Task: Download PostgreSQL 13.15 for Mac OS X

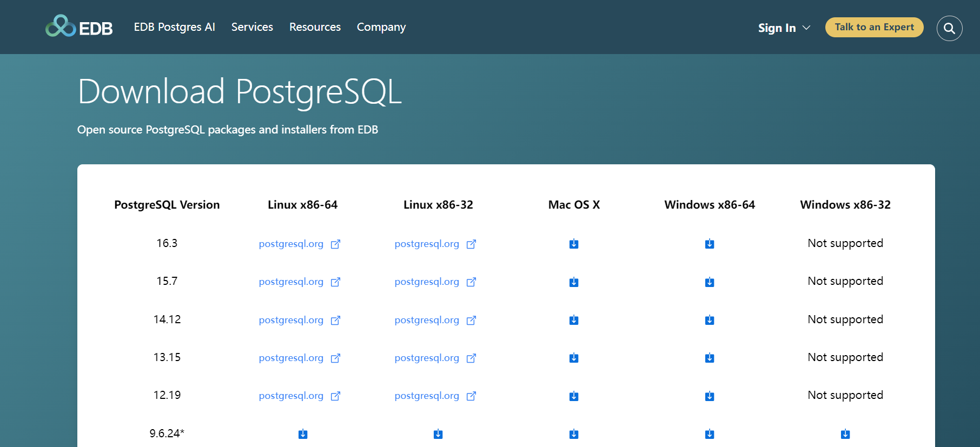Action: tap(574, 358)
